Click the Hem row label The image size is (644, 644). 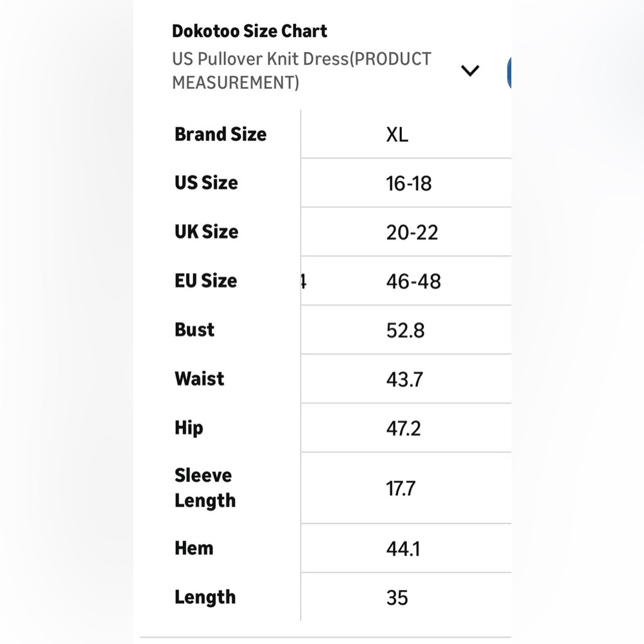194,548
